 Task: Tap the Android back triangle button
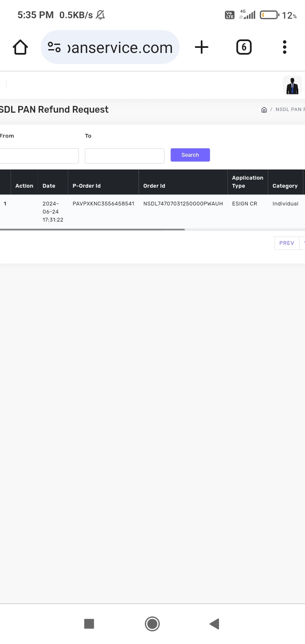pos(214,624)
